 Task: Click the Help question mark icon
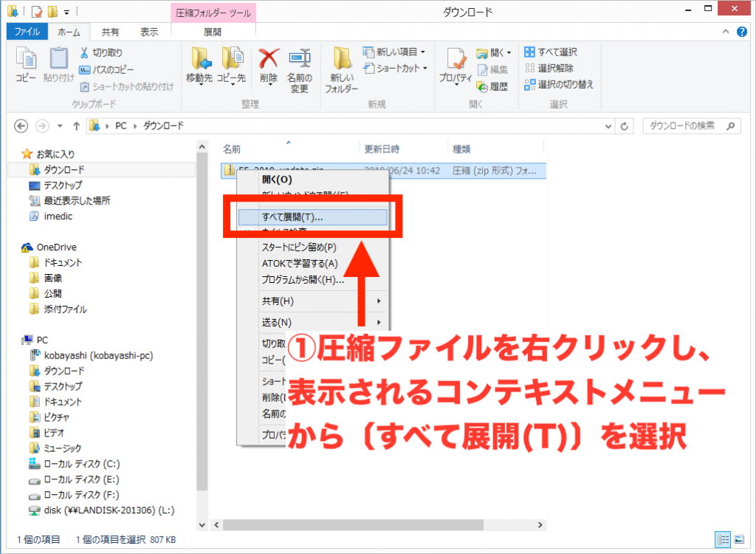point(742,32)
